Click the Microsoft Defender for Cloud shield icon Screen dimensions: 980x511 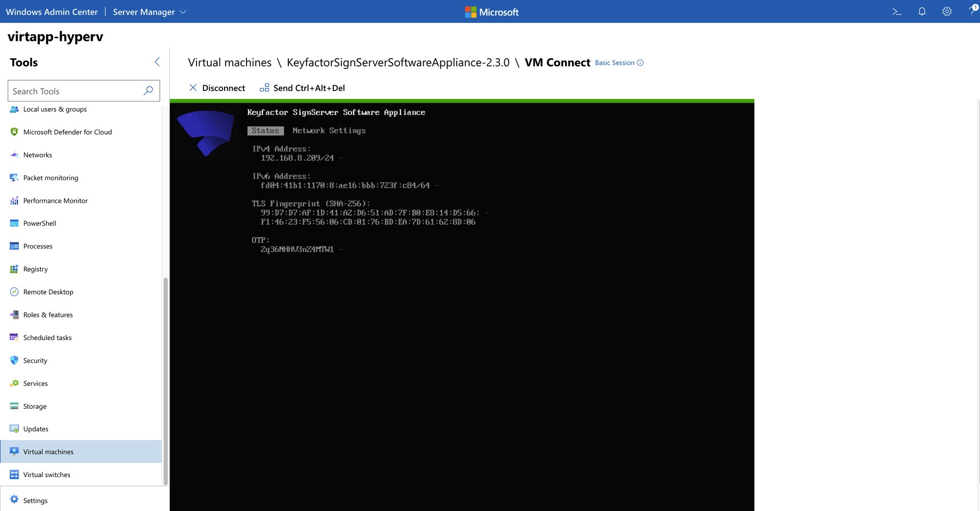click(14, 132)
